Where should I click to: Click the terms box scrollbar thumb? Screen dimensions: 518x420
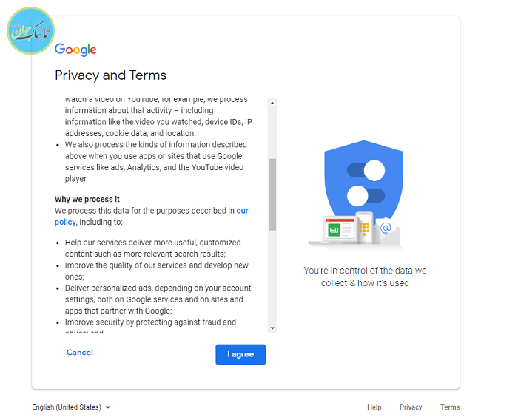click(272, 194)
